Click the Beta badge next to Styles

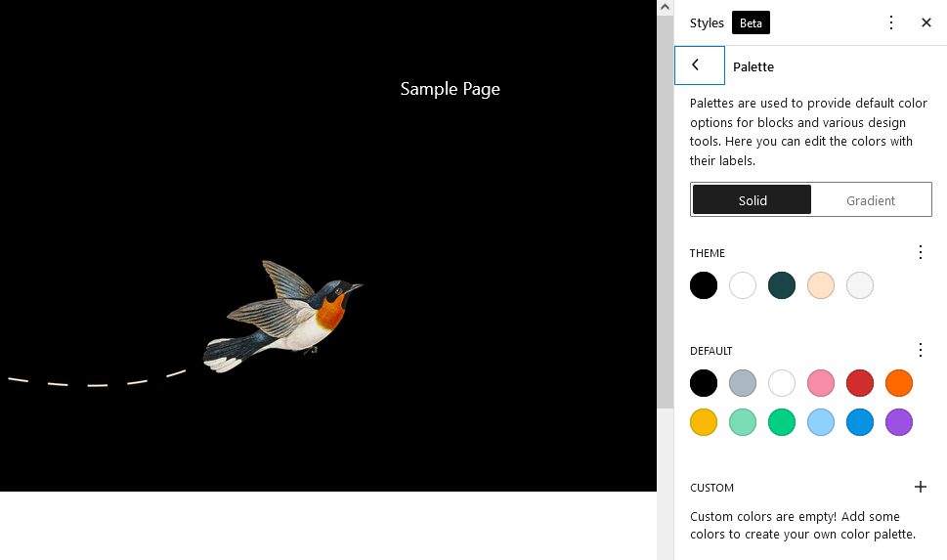tap(751, 22)
